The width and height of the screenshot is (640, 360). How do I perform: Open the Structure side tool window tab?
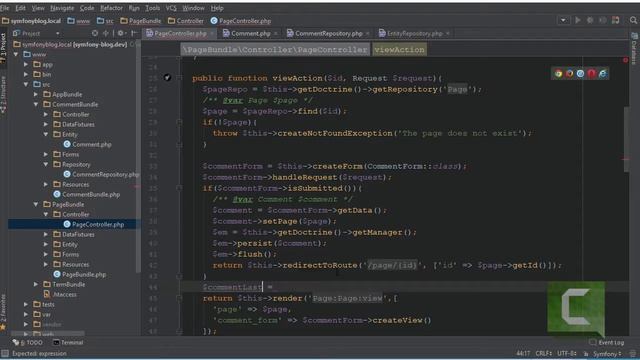(3, 95)
